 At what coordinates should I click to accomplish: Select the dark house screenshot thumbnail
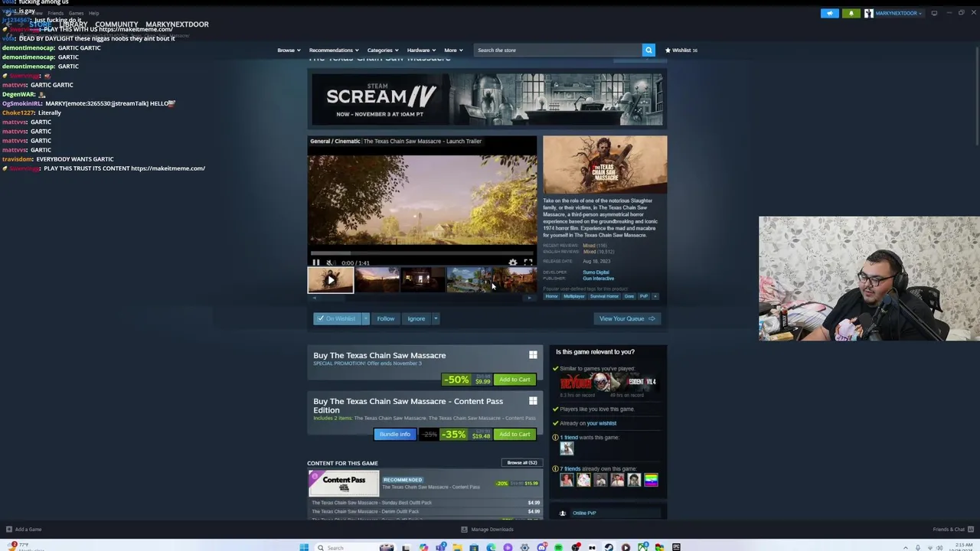point(423,280)
